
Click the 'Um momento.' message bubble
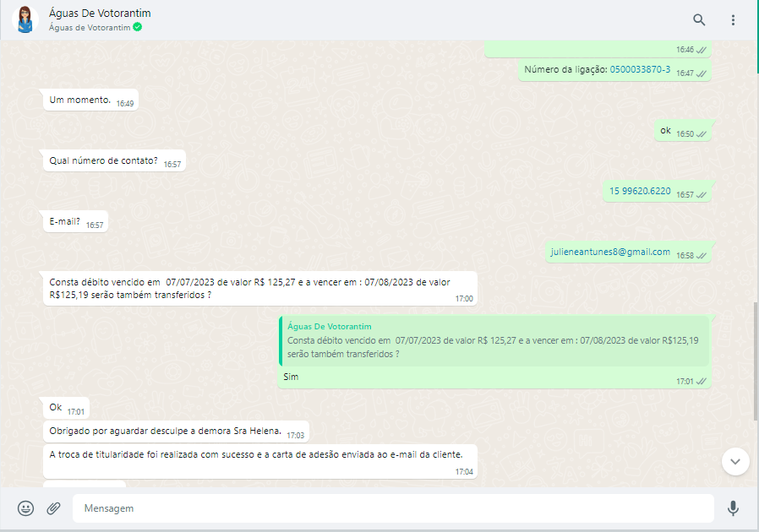80,100
